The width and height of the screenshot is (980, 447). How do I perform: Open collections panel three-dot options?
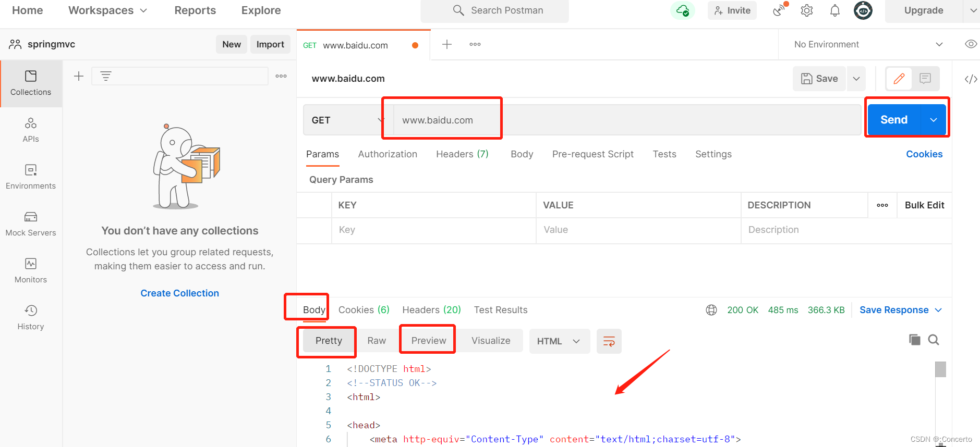pos(281,76)
